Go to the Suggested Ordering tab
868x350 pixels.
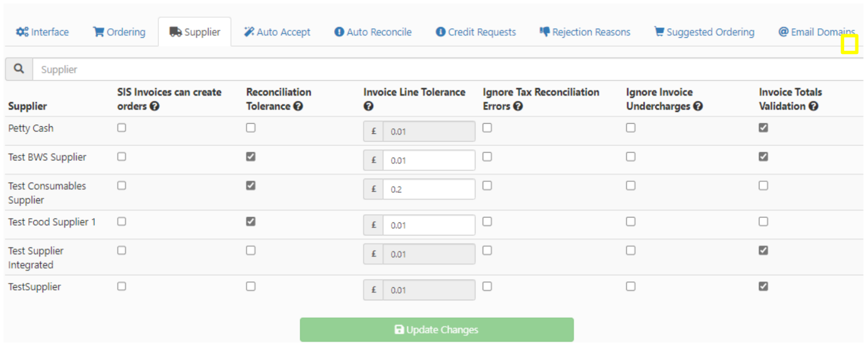tap(704, 32)
